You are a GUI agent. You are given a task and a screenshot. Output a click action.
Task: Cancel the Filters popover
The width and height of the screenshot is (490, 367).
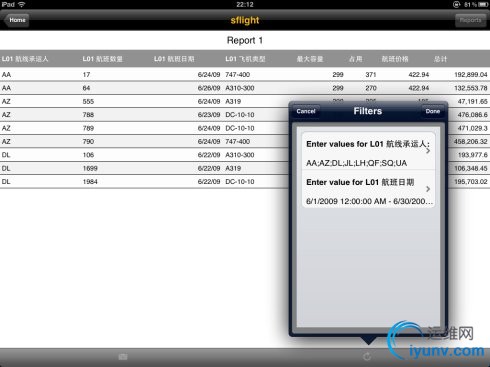point(306,111)
